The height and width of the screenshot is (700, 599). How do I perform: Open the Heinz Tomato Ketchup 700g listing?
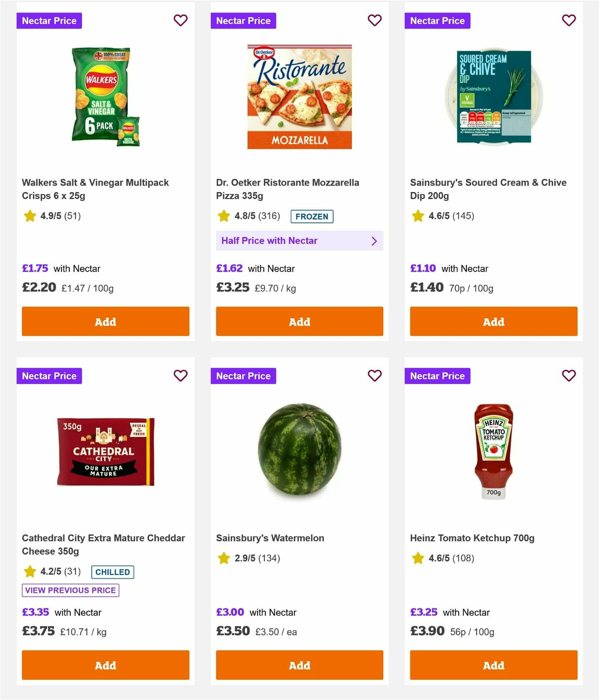click(x=472, y=538)
